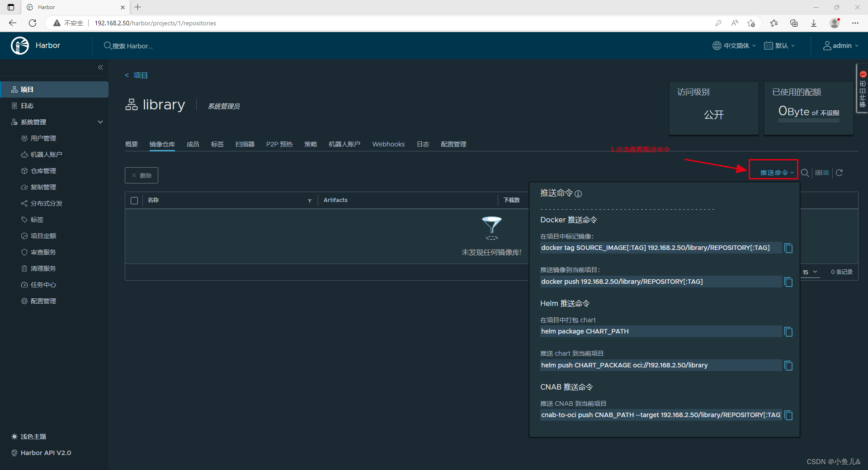This screenshot has height=470, width=868.
Task: Switch the card/list view icon
Action: coord(822,173)
